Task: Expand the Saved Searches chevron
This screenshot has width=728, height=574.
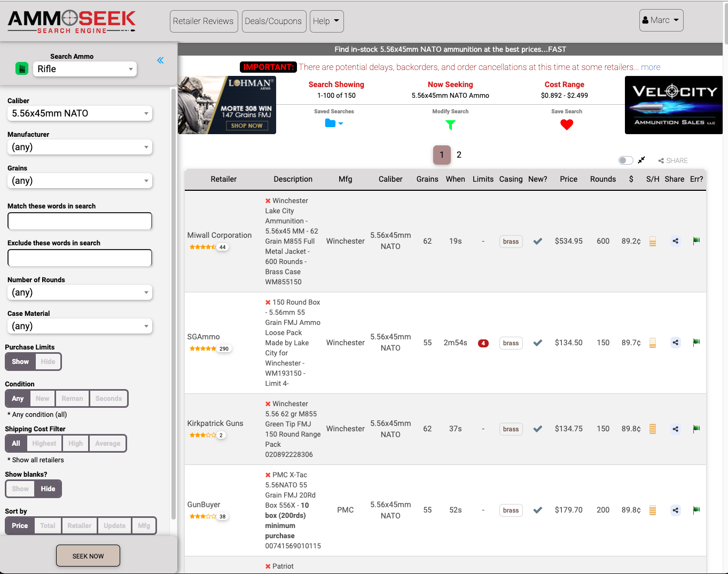Action: click(340, 123)
